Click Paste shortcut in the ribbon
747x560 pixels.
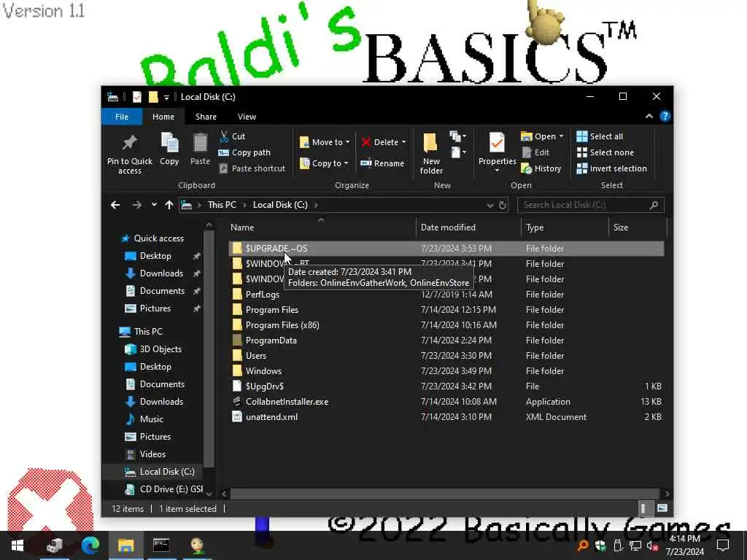(252, 168)
